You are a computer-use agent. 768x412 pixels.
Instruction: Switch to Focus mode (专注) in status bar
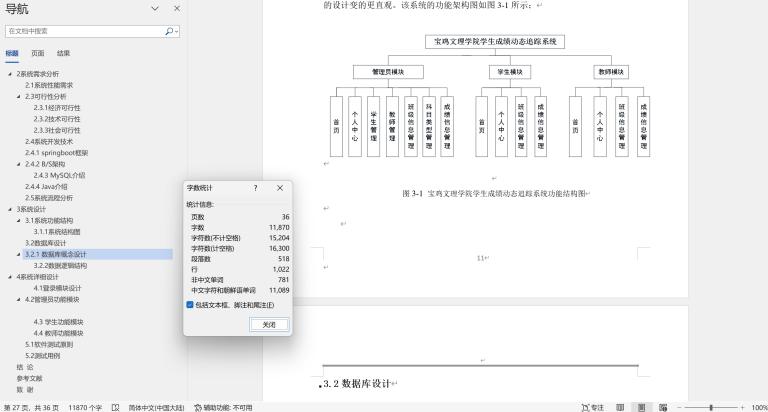pos(592,407)
